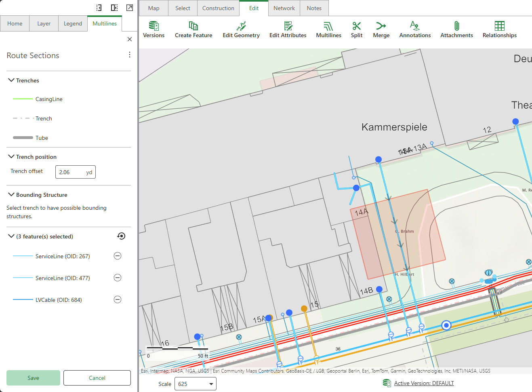The width and height of the screenshot is (532, 392).
Task: Open the Relationships tool
Action: (500, 29)
